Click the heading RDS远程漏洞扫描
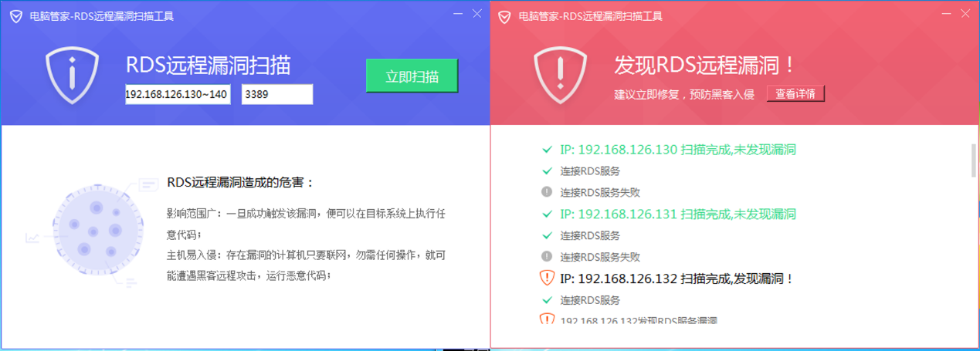Screen dimensions: 980x351 coord(209,65)
